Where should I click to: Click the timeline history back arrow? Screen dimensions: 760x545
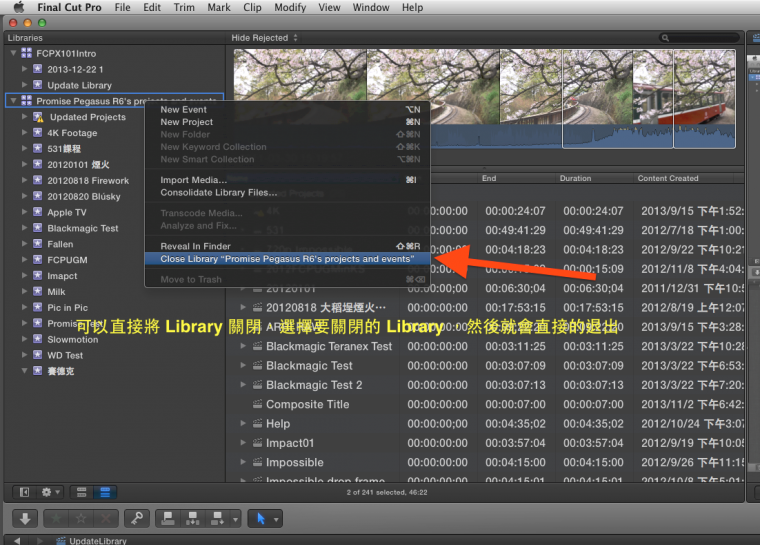click(x=17, y=540)
